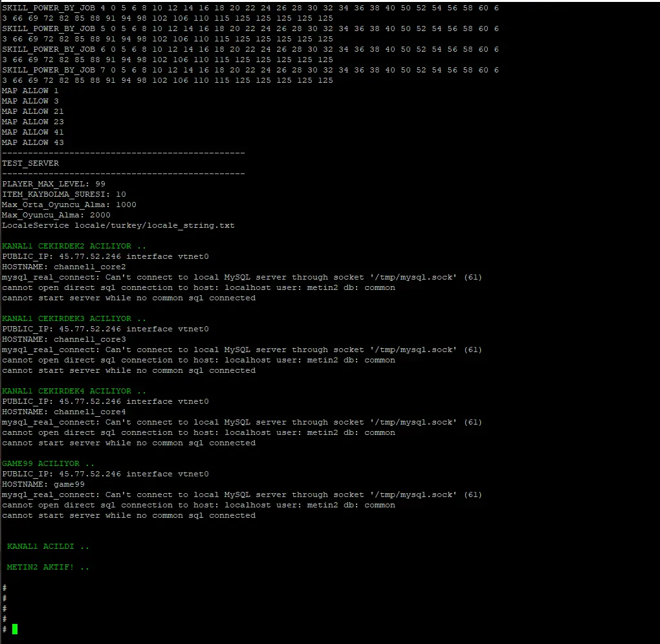660x644 pixels.
Task: Click the 'METIN2 AKTIF! ..' status line
Action: (x=48, y=567)
